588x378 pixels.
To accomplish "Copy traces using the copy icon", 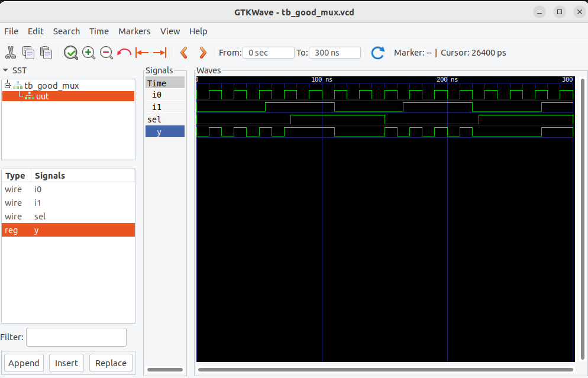I will tap(28, 53).
